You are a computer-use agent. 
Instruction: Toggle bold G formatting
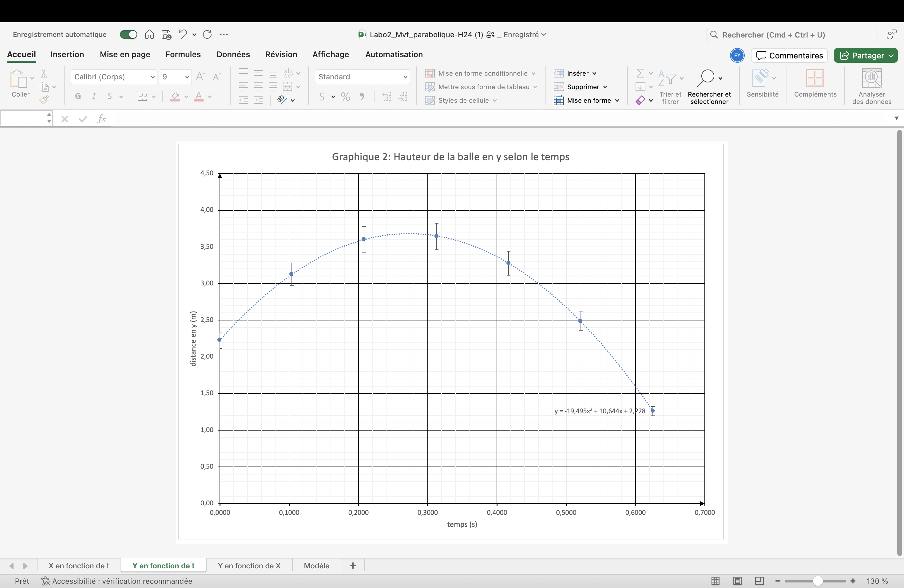(78, 96)
